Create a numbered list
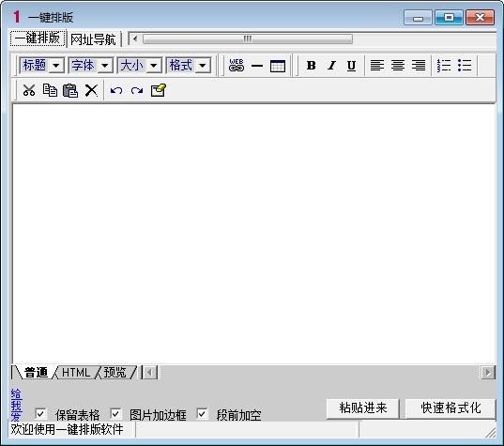The height and width of the screenshot is (446, 504). tap(444, 66)
